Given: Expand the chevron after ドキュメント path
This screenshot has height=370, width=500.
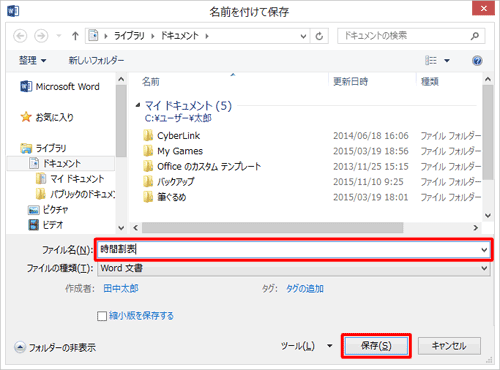Looking at the screenshot, I should (207, 36).
